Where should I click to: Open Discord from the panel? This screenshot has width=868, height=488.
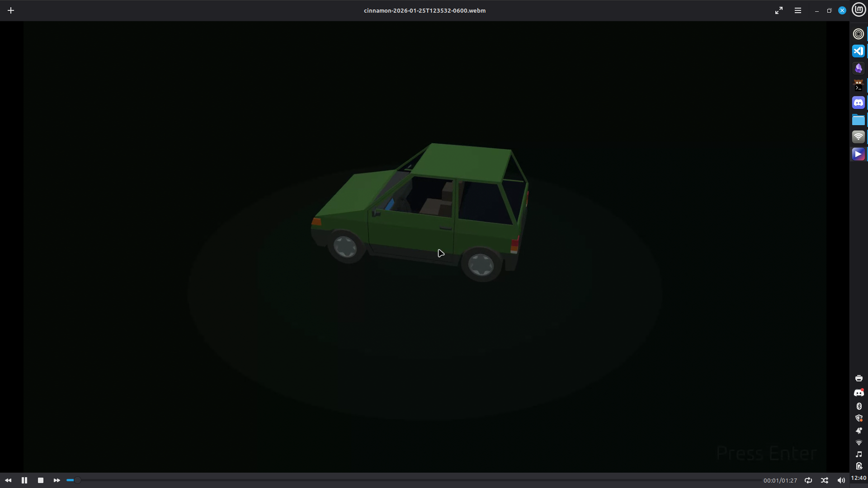point(859,103)
